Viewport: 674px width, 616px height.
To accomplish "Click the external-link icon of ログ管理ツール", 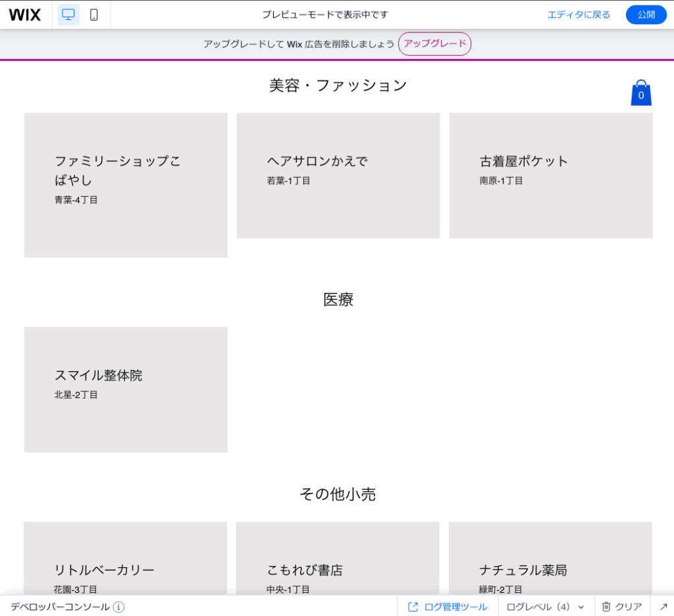I will [413, 606].
